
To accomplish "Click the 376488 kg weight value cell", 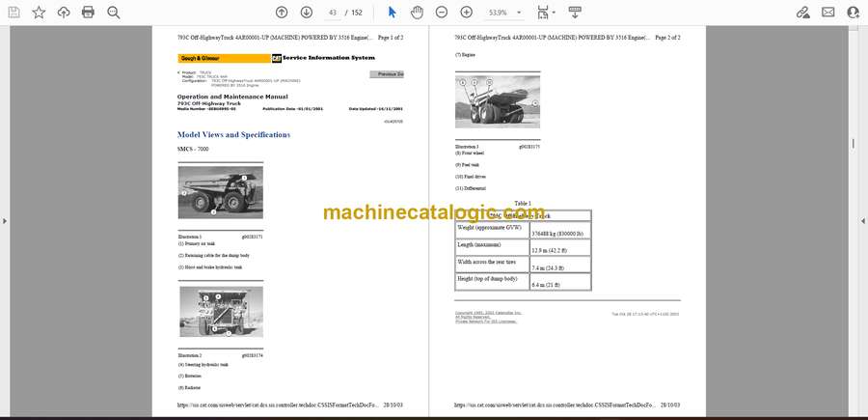I will [560, 230].
